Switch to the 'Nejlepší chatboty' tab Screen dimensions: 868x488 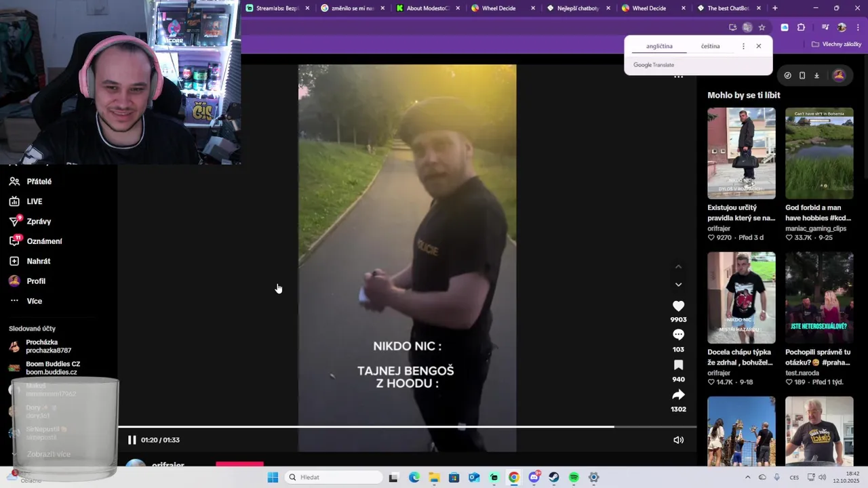pyautogui.click(x=578, y=8)
